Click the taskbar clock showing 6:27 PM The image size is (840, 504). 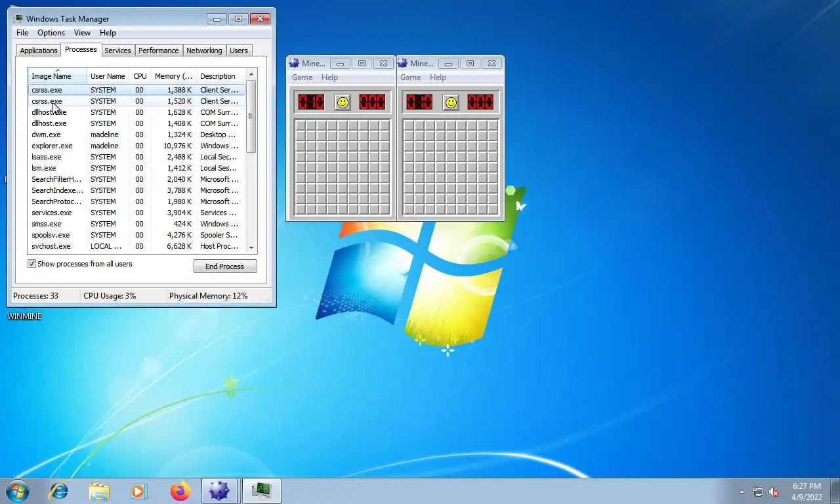(807, 486)
